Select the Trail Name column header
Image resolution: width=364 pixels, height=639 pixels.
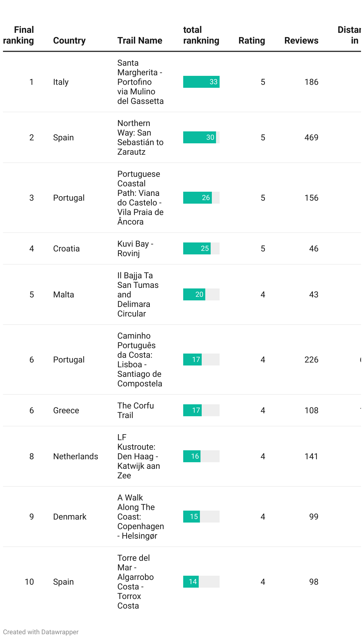point(140,41)
